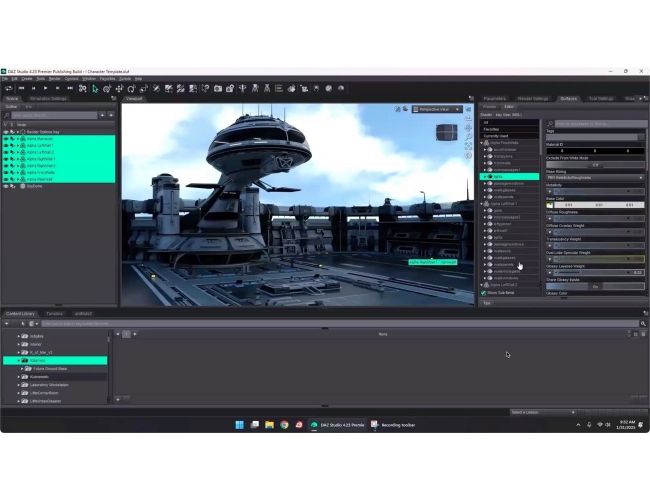Select the Favorites filter in Surfaces

tap(492, 129)
